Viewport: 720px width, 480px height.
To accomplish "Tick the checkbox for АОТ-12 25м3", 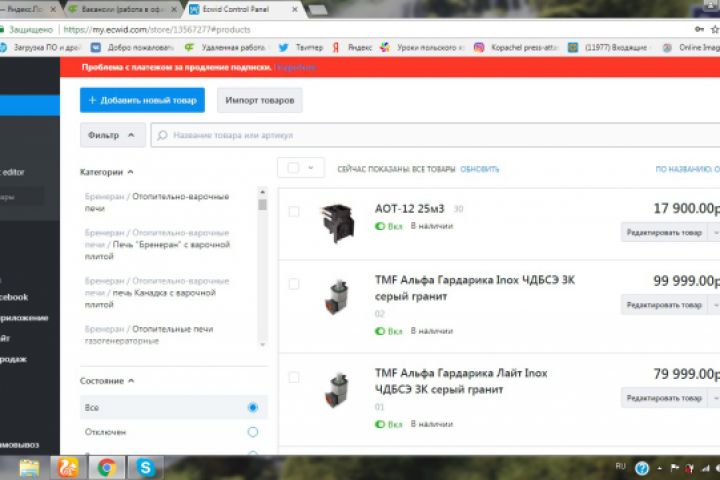I will point(294,211).
